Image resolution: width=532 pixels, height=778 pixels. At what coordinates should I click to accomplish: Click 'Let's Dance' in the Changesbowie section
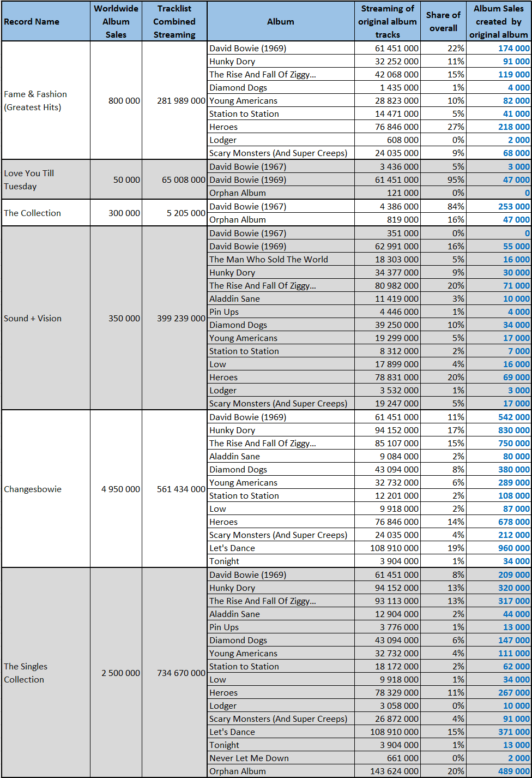click(x=281, y=548)
